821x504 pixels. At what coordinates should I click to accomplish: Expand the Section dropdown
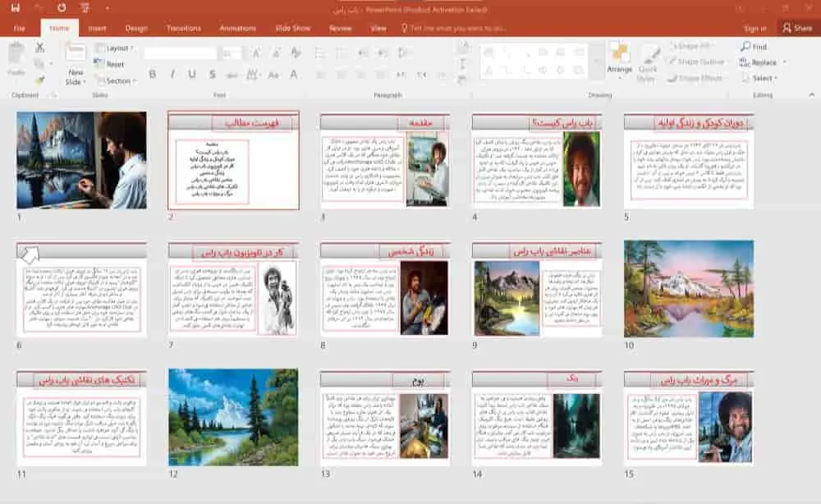click(117, 80)
